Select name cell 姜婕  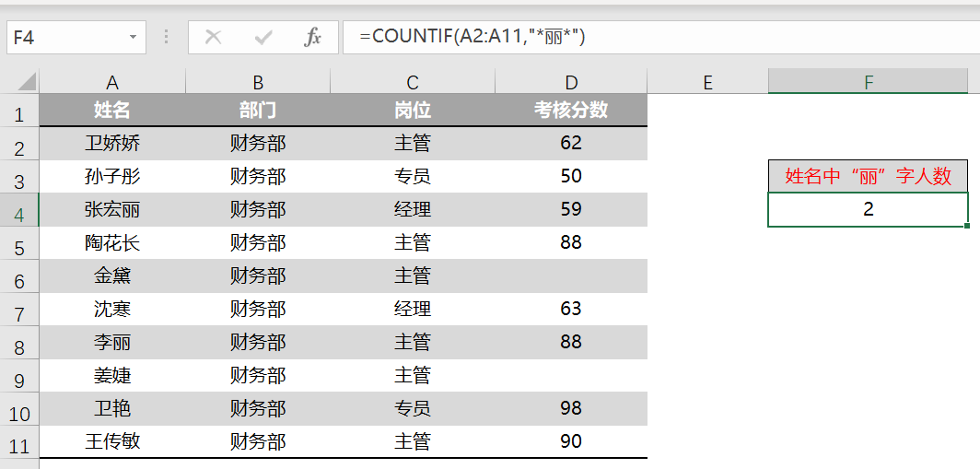point(112,375)
